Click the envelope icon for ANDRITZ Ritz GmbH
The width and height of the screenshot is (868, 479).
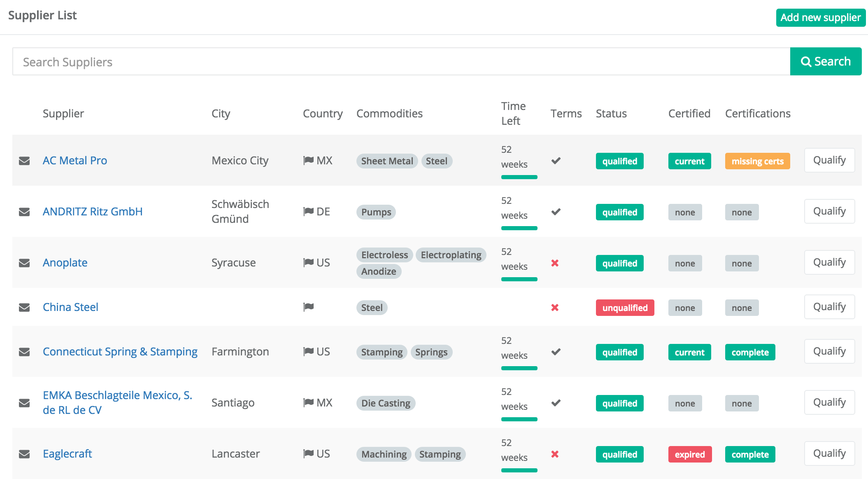24,212
